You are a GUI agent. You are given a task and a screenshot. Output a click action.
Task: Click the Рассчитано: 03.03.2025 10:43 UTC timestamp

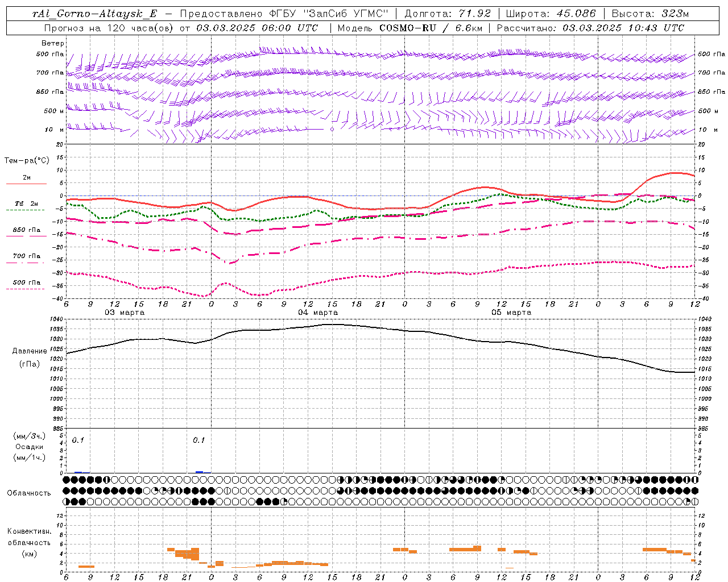[x=590, y=28]
